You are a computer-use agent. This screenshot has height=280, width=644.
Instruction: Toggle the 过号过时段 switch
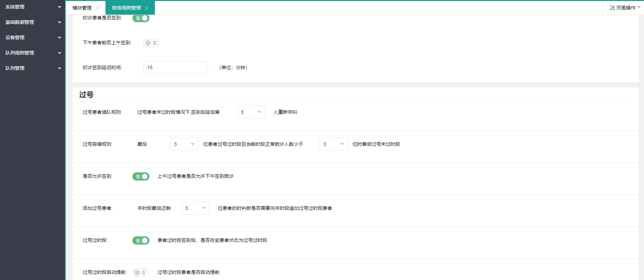tap(141, 240)
